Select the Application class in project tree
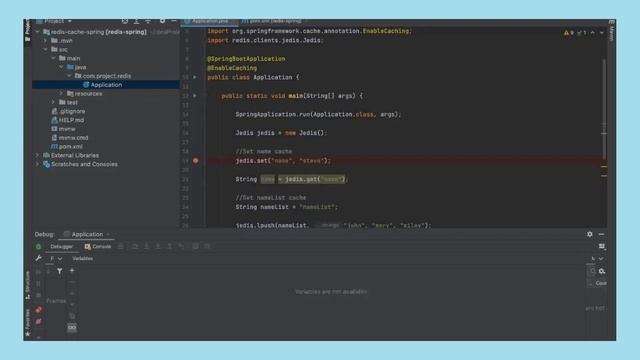 (x=105, y=84)
